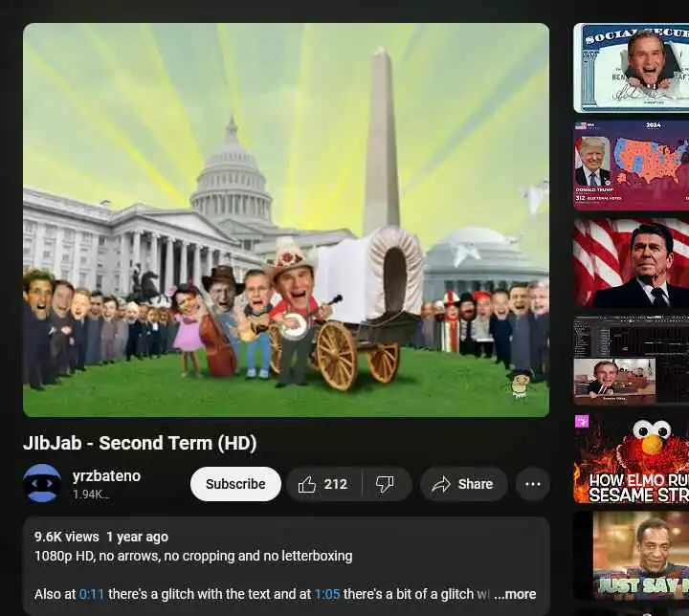689x616 pixels.
Task: Click the JibJab Second Term video player
Action: pos(286,220)
